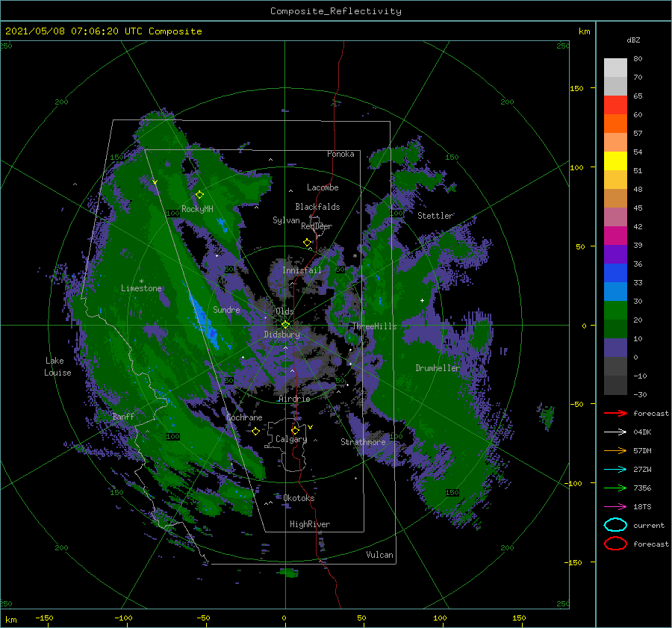Viewport: 672px width, 628px height.
Task: Click the '2021/05/08 07:06:20 UTC Composite' timestamp
Action: [103, 31]
